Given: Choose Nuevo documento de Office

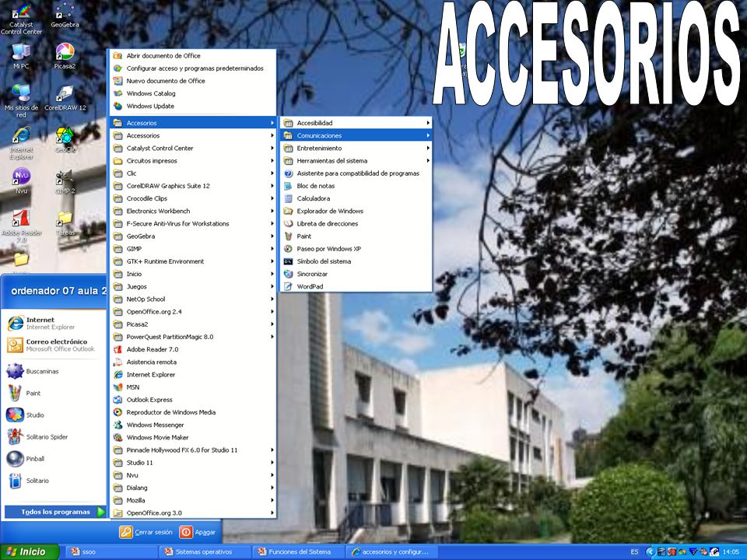Looking at the screenshot, I should 193,81.
